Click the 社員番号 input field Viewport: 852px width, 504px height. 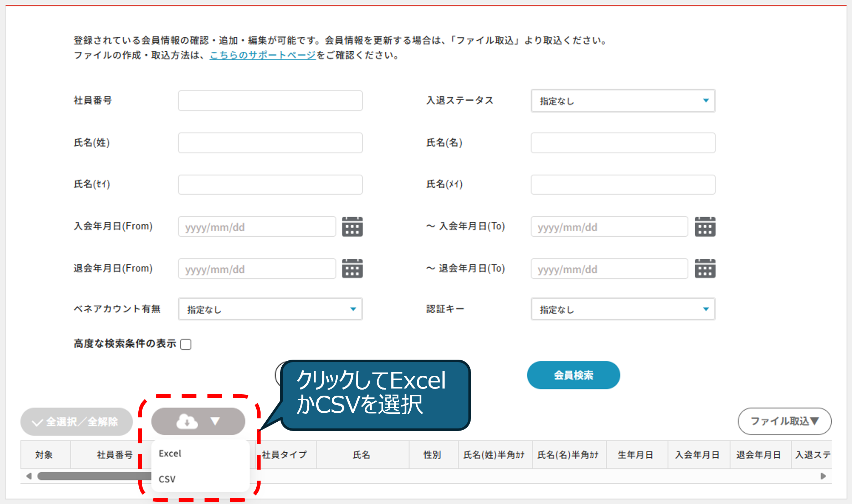270,101
